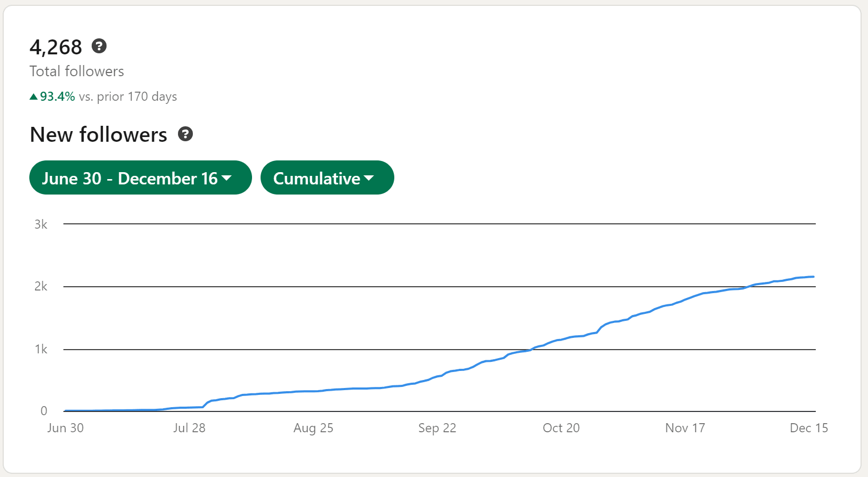Click the Jul 28 x-axis date label
868x477 pixels.
[x=189, y=428]
